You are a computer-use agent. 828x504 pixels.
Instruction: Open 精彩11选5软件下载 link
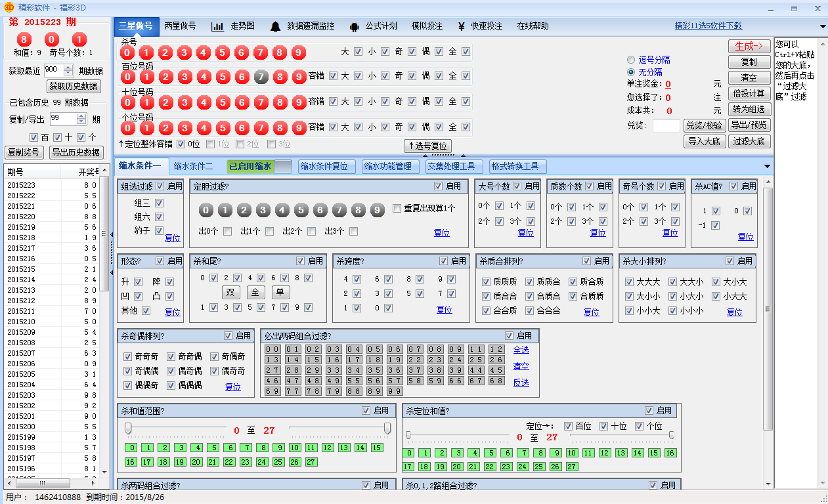tap(708, 26)
